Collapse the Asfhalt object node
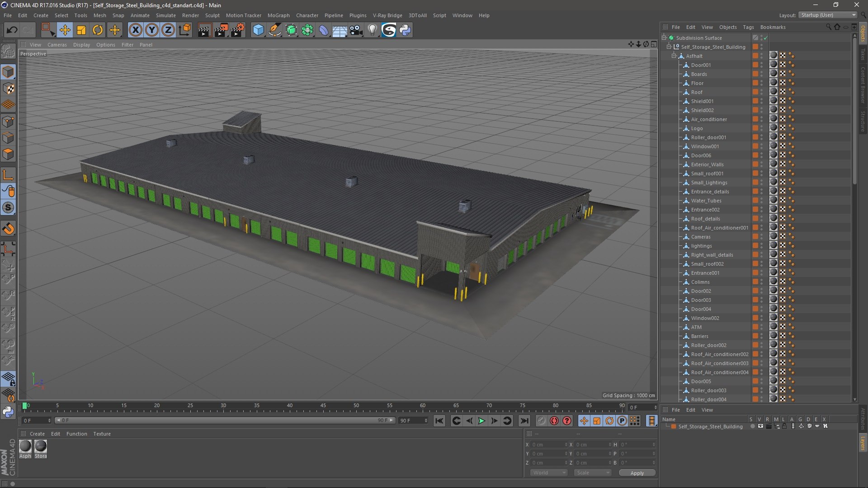The height and width of the screenshot is (488, 868). [674, 56]
